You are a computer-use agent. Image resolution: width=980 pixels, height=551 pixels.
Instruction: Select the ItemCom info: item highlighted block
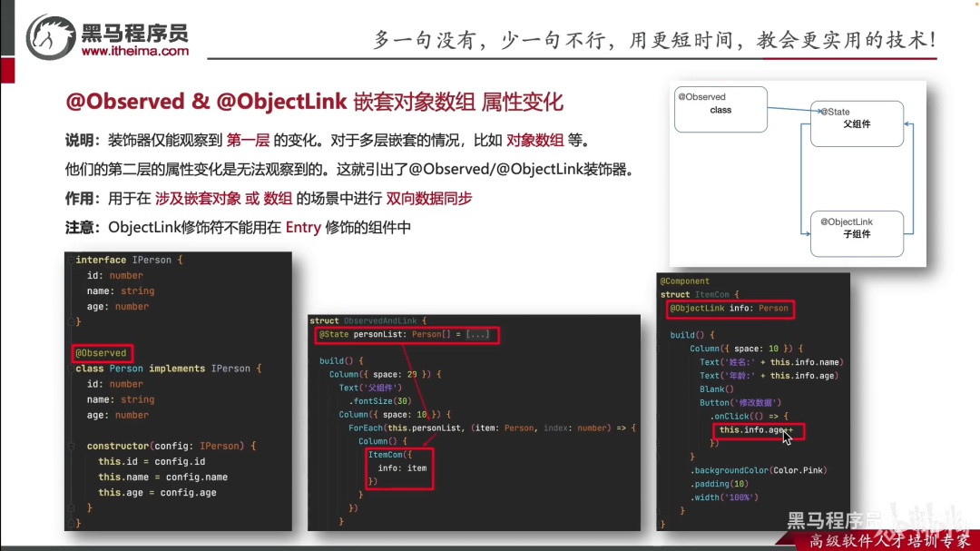tap(399, 468)
